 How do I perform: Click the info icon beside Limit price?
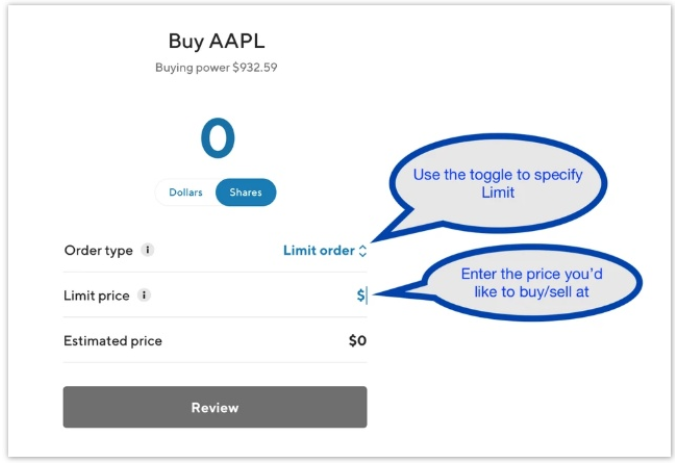pyautogui.click(x=144, y=296)
